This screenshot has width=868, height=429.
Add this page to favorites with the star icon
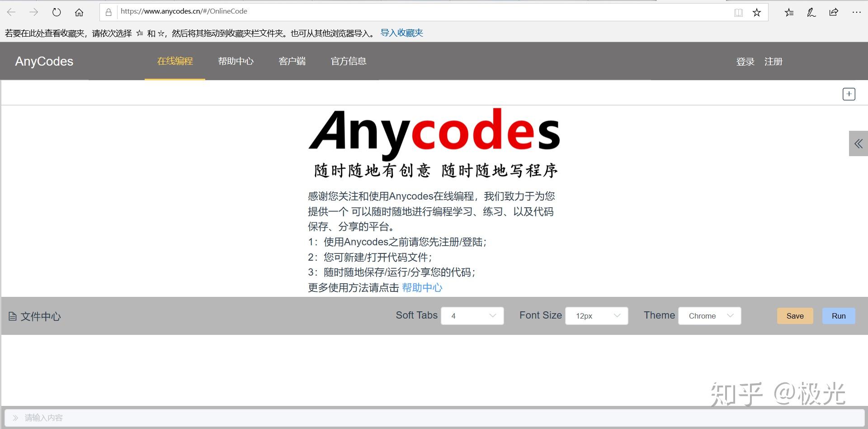point(757,12)
